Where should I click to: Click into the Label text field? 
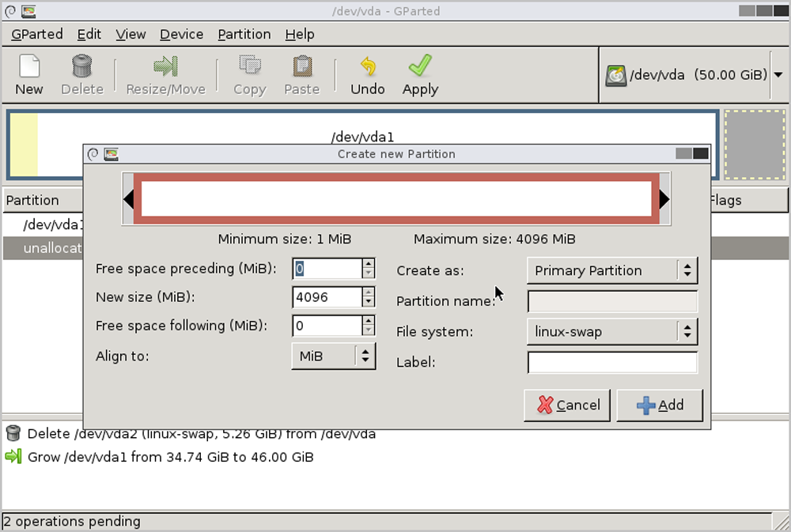coord(612,363)
